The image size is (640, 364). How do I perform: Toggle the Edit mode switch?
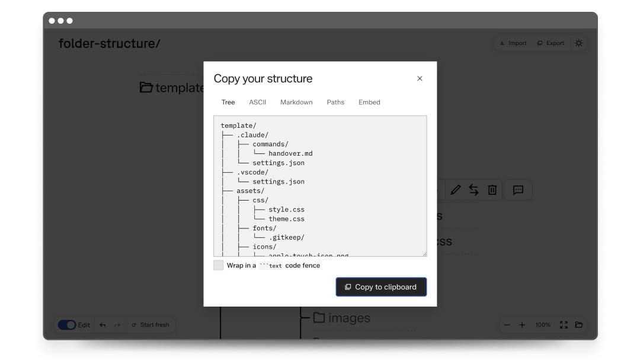pyautogui.click(x=67, y=325)
